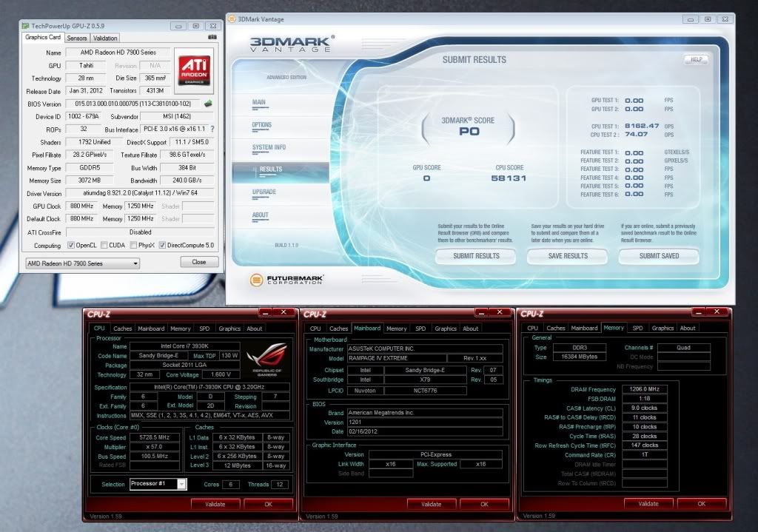Toggle the PhysX checkbox
758x532 pixels.
(133, 245)
